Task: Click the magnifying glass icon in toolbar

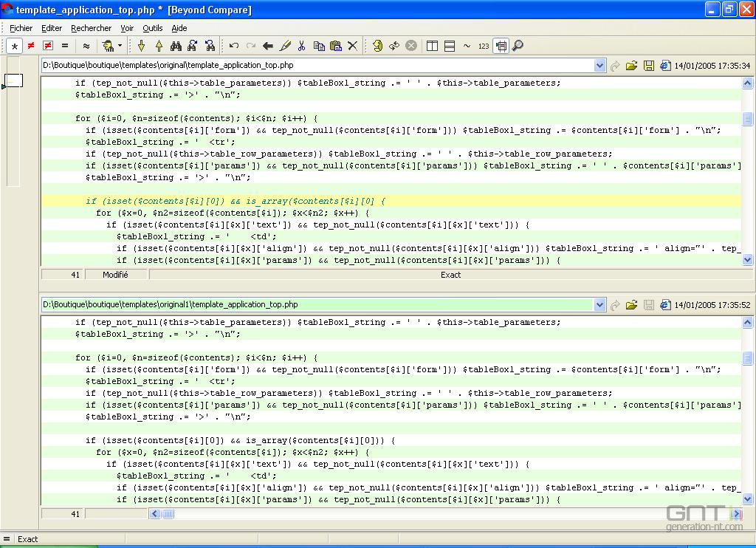Action: [x=518, y=46]
